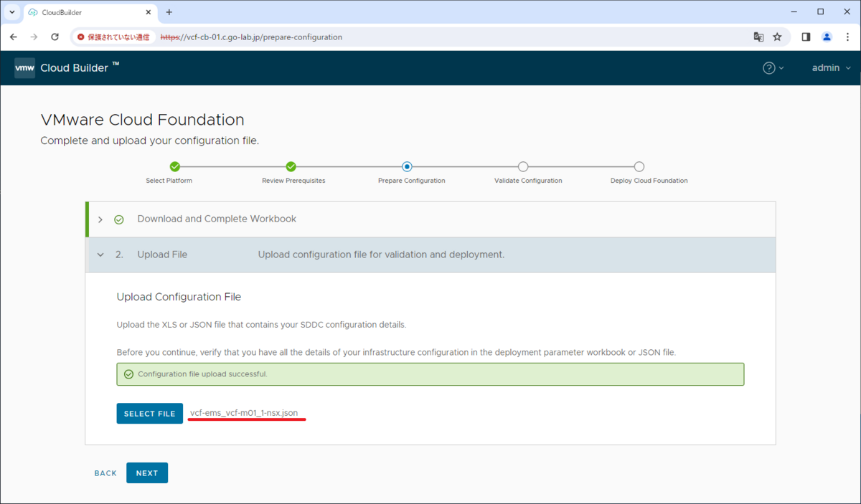Click the browser back arrow
Screen dimensions: 861x504
pos(13,37)
